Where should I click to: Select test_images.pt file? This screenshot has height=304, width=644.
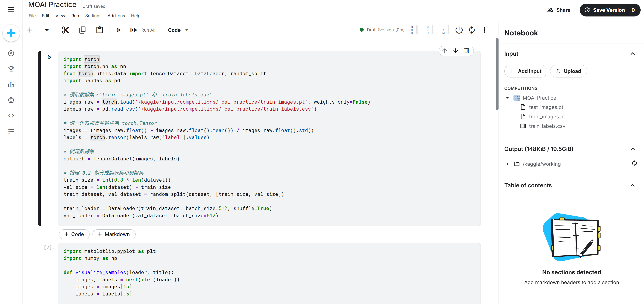[x=542, y=107]
